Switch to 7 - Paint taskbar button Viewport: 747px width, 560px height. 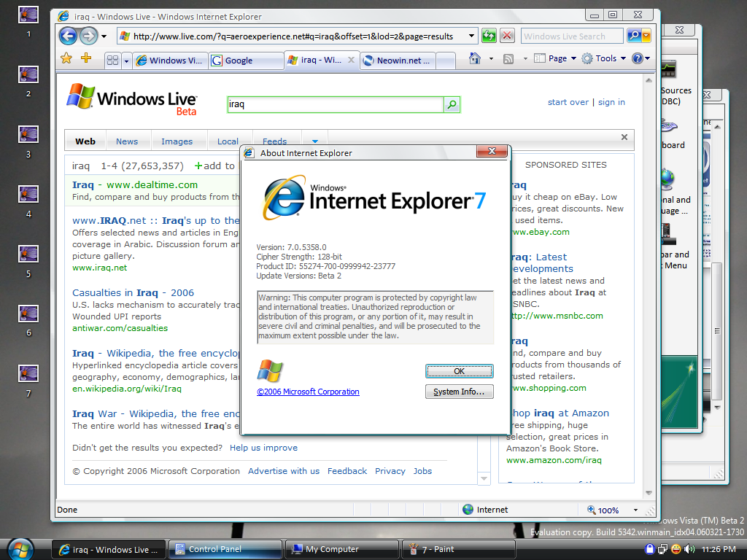click(458, 549)
